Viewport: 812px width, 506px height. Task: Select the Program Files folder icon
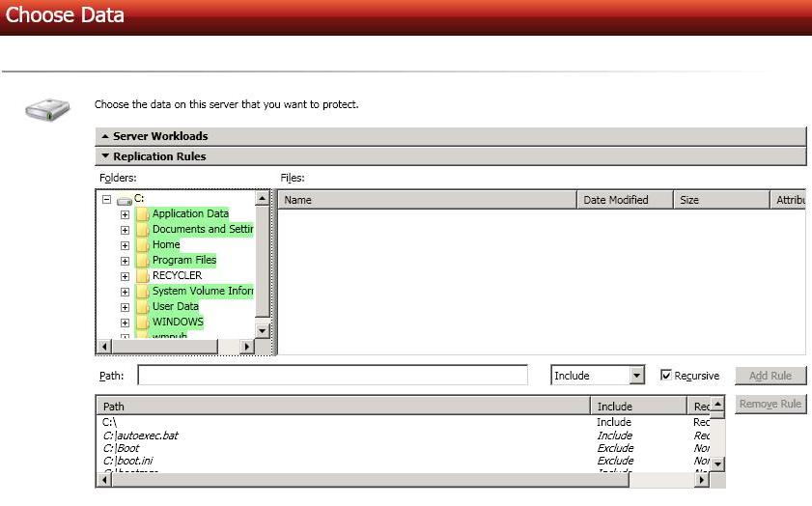(x=142, y=261)
